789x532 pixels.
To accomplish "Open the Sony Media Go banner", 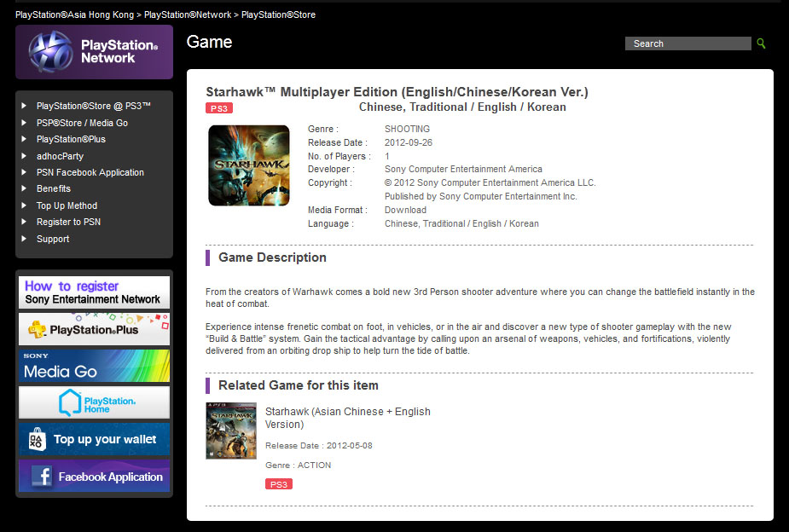I will click(x=94, y=366).
